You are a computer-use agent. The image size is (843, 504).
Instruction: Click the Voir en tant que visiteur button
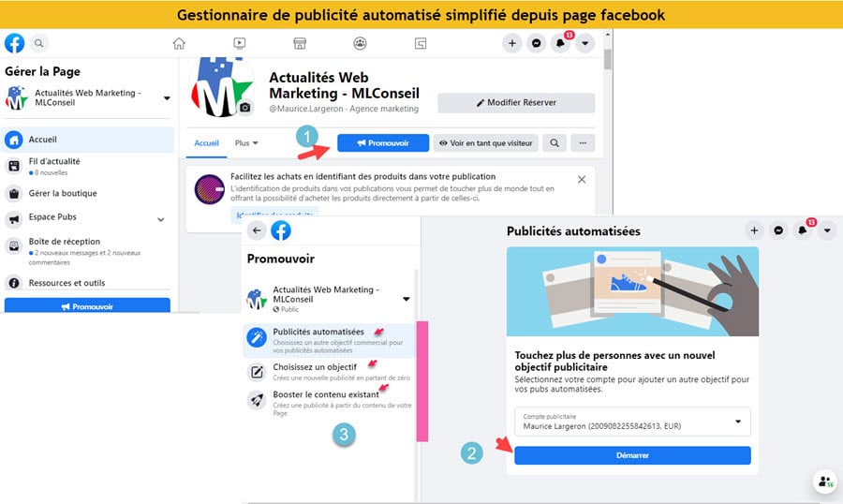(485, 143)
